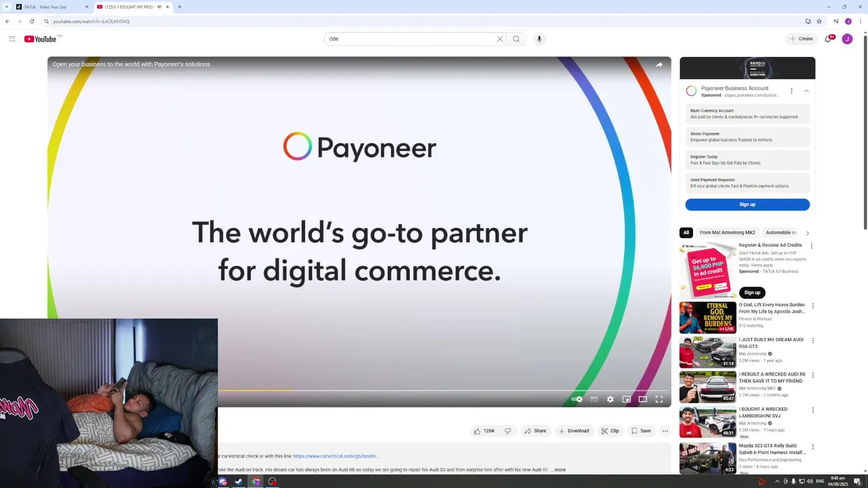This screenshot has height=488, width=868.
Task: Dislike the video
Action: tap(508, 431)
